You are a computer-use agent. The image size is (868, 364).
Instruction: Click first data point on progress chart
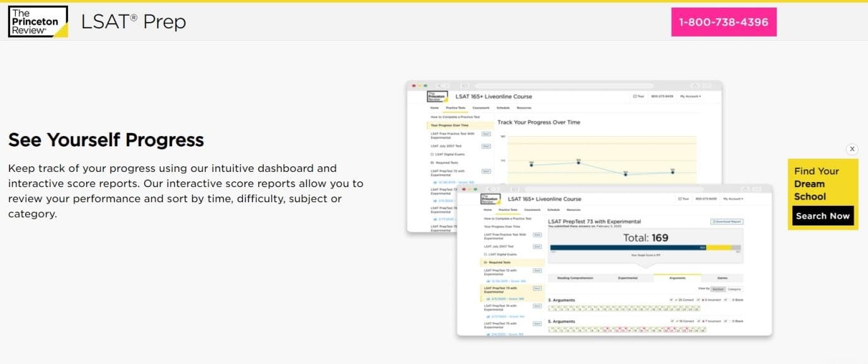(x=531, y=165)
